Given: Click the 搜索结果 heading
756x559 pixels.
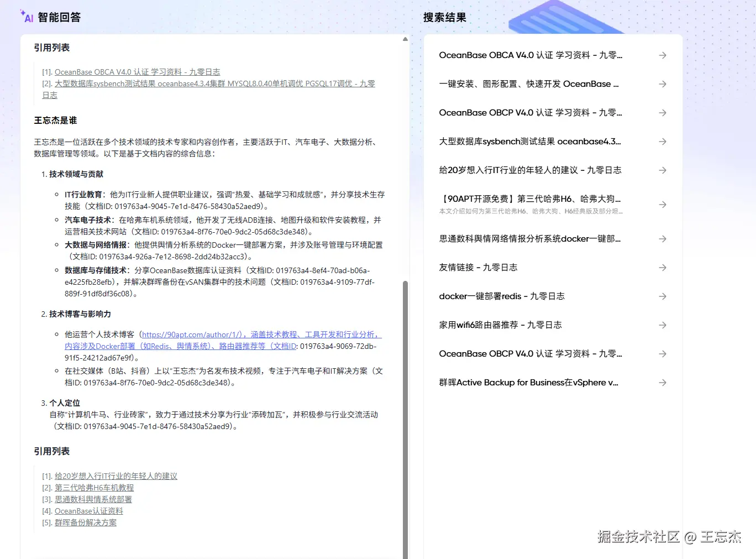Looking at the screenshot, I should coord(445,17).
